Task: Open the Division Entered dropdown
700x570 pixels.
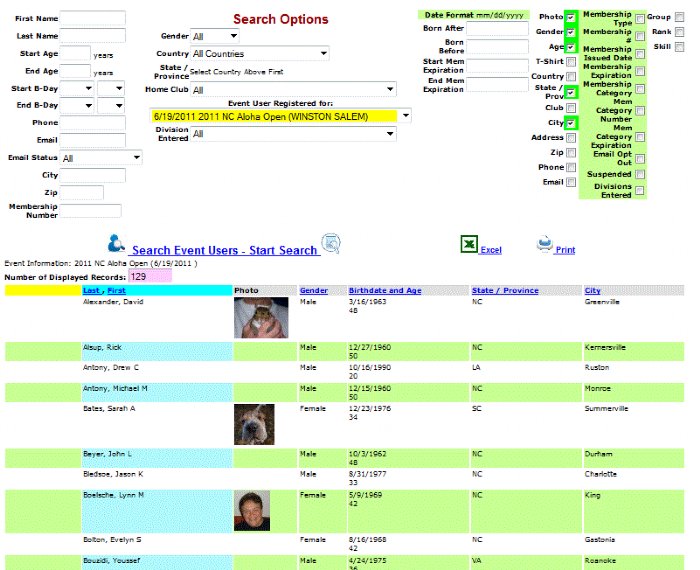Action: click(x=293, y=134)
